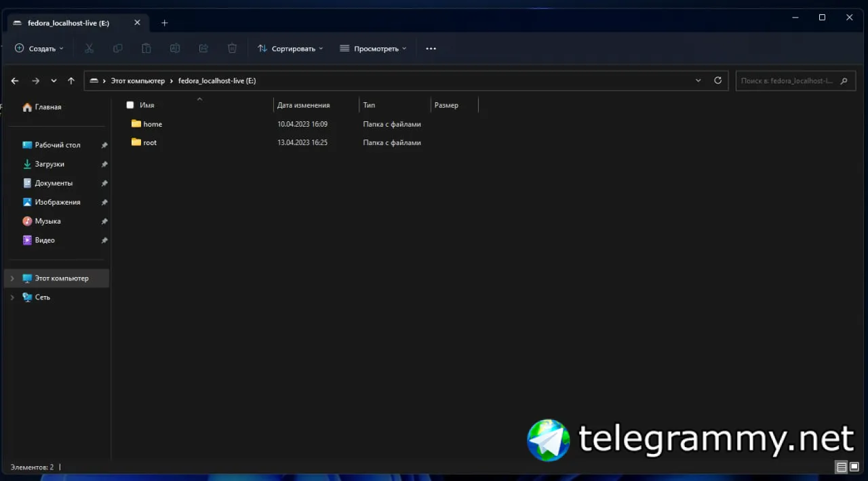
Task: Click the Cut scissors icon in toolbar
Action: coord(89,48)
